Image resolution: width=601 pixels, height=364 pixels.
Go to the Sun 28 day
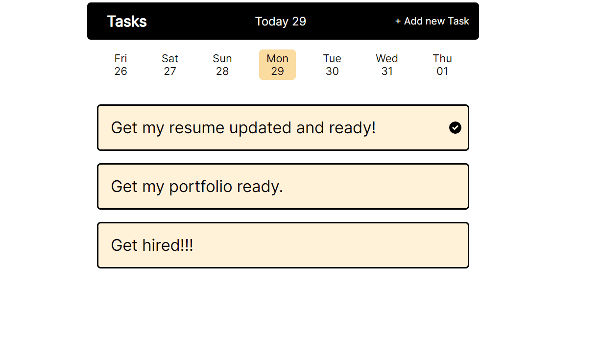point(222,65)
